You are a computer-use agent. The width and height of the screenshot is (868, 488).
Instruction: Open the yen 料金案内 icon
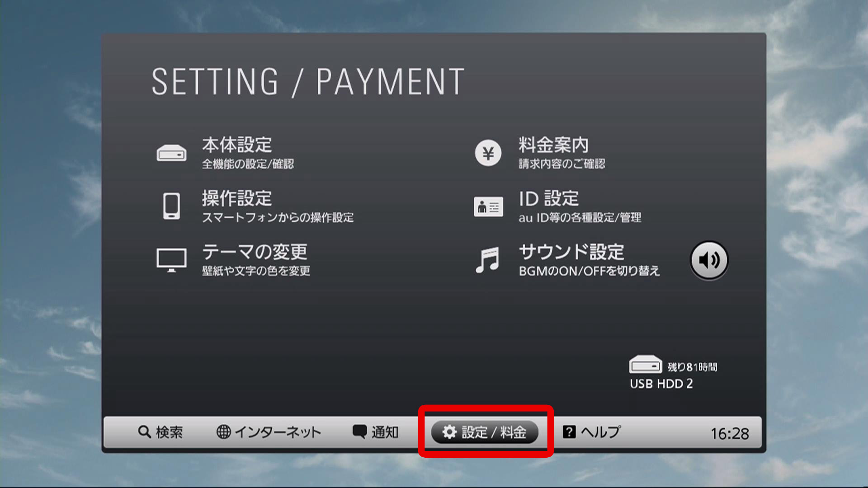pyautogui.click(x=488, y=153)
